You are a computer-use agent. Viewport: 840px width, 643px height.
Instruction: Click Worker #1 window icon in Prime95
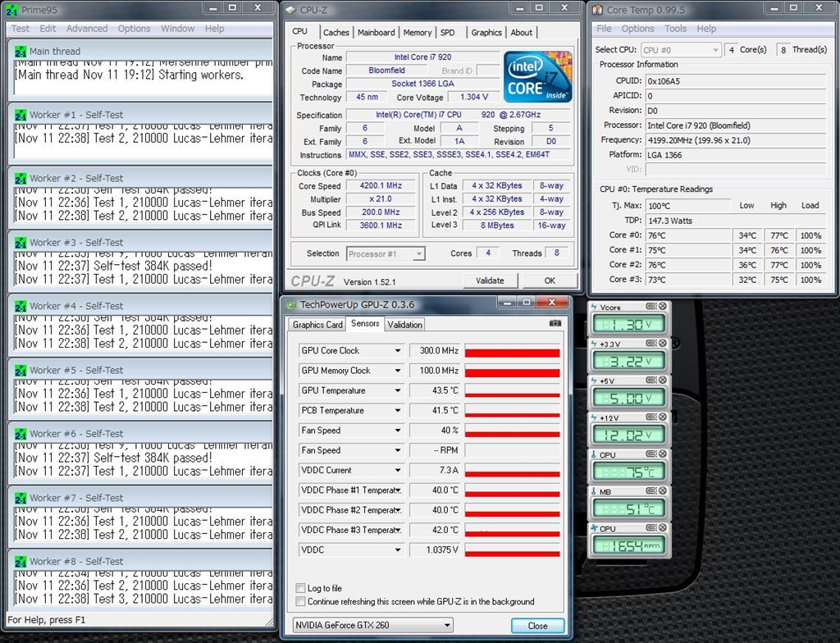coord(21,115)
